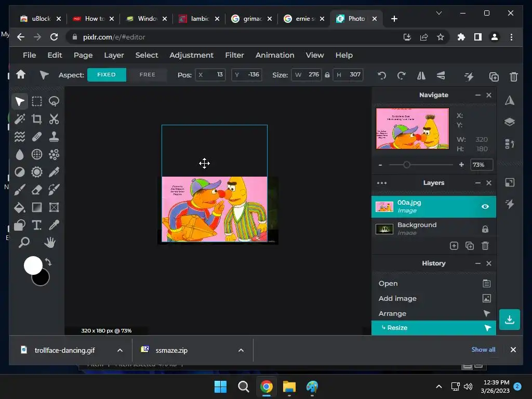Select the Crop tool
This screenshot has width=532, height=399.
(x=37, y=119)
